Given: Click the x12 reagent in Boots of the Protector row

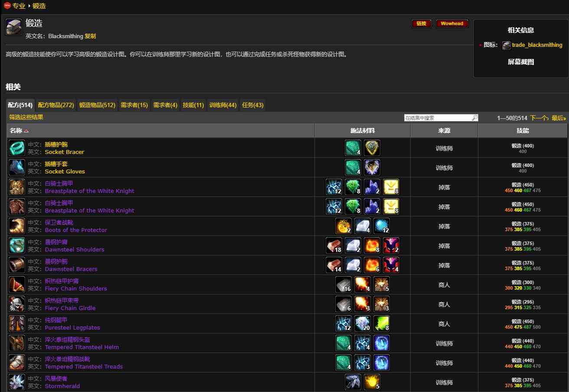Looking at the screenshot, I should coord(382,226).
